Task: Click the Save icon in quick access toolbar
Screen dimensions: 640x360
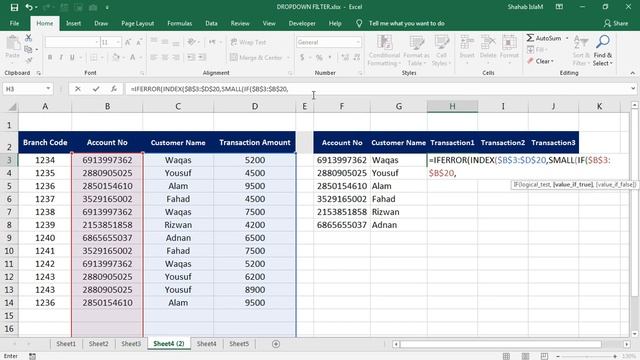Action: [x=14, y=7]
